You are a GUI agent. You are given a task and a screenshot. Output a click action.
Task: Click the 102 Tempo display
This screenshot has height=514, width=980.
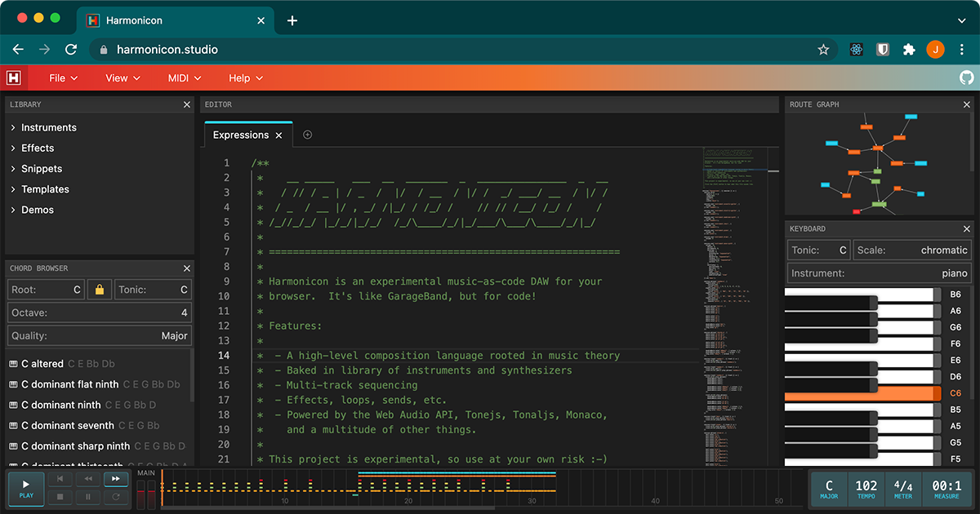(x=866, y=488)
